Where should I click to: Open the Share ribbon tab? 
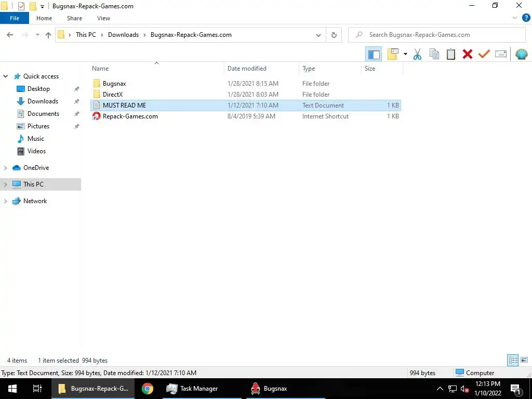click(x=74, y=18)
